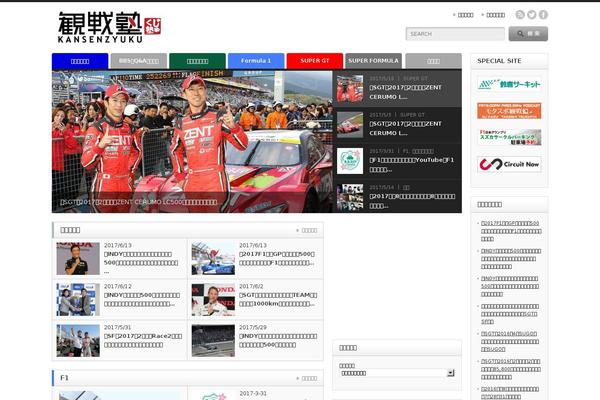Viewport: 600px width, 400px height.
Task: Open slider headline mentioning YouTube F1
Action: 412,164
